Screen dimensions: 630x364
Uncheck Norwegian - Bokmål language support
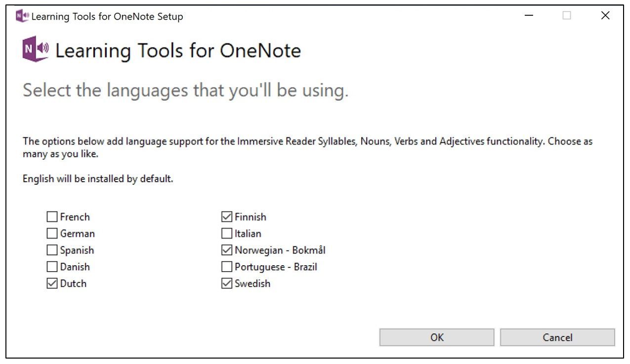coord(227,250)
